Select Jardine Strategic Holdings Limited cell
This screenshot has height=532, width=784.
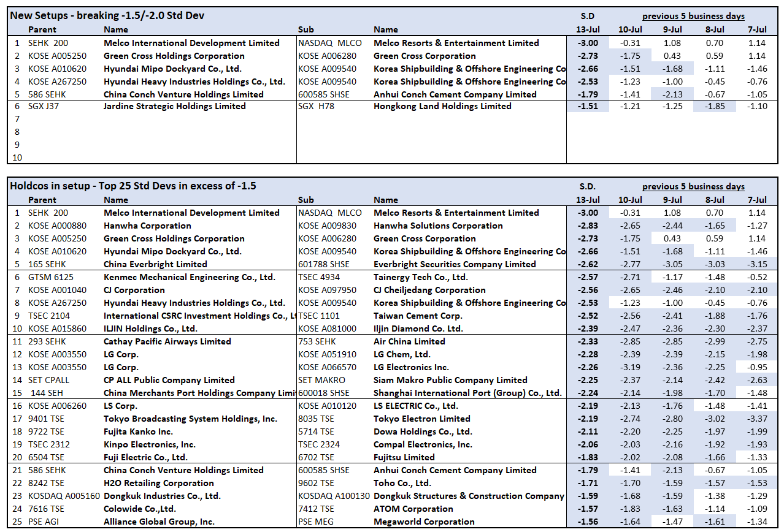pyautogui.click(x=174, y=106)
